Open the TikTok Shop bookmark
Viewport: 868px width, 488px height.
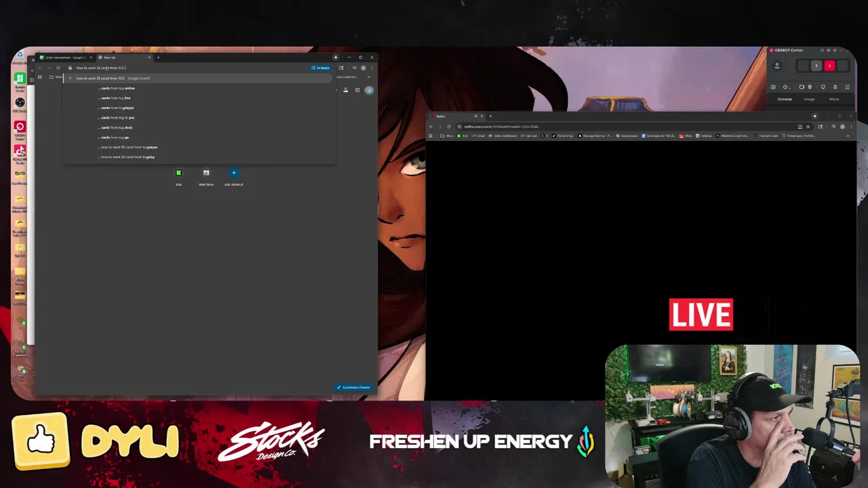pyautogui.click(x=562, y=136)
